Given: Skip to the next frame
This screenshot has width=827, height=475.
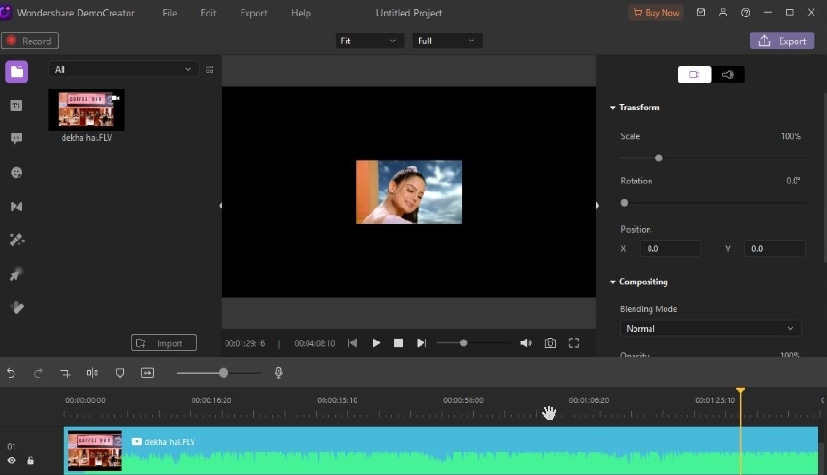Looking at the screenshot, I should pyautogui.click(x=421, y=343).
